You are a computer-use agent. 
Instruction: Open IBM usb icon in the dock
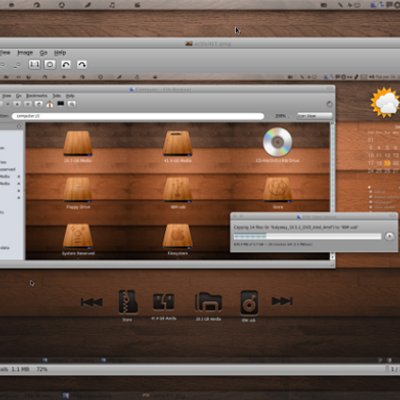(x=249, y=303)
